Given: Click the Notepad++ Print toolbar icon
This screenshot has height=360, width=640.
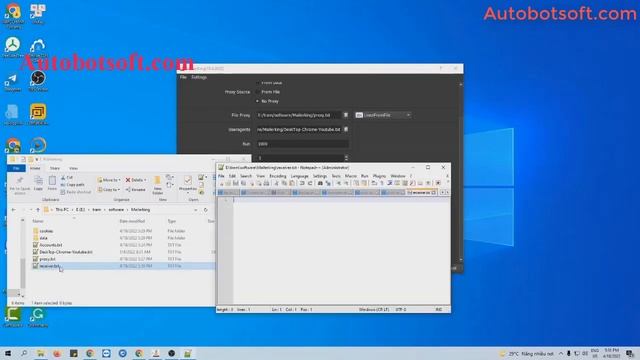Looking at the screenshot, I should (267, 183).
